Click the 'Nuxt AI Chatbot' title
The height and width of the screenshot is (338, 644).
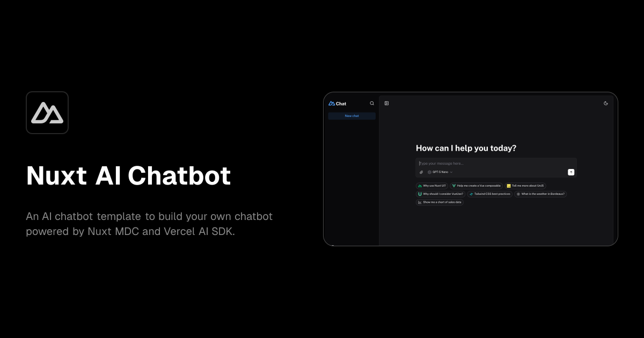(x=129, y=175)
